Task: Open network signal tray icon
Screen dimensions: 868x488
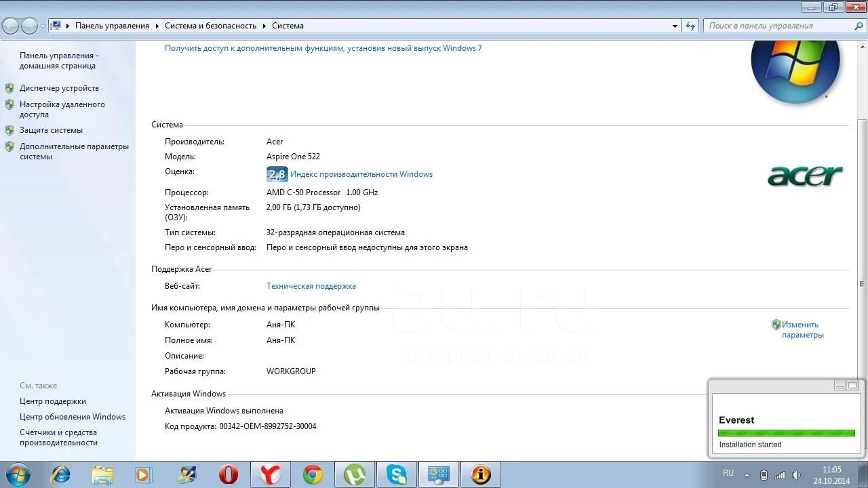Action: pyautogui.click(x=780, y=475)
